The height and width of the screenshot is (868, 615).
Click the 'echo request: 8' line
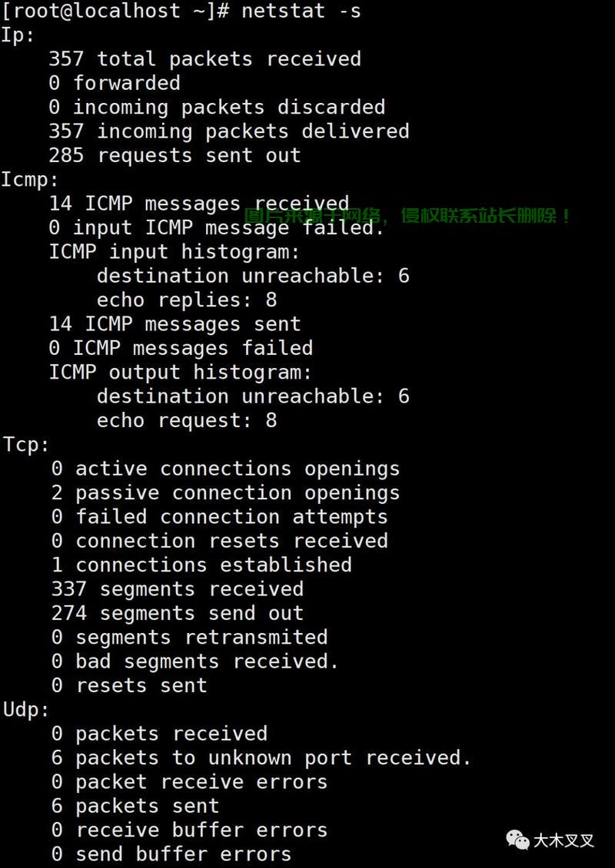click(187, 420)
